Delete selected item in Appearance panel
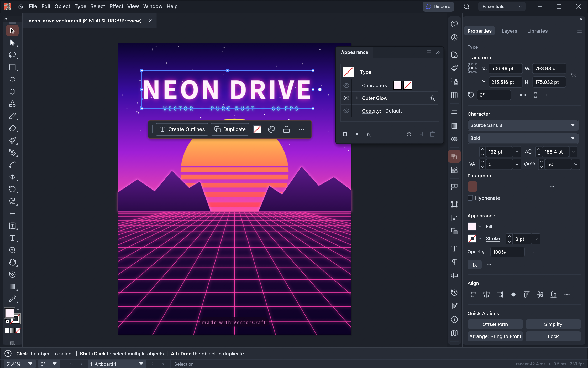This screenshot has height=368, width=588. pos(432,134)
